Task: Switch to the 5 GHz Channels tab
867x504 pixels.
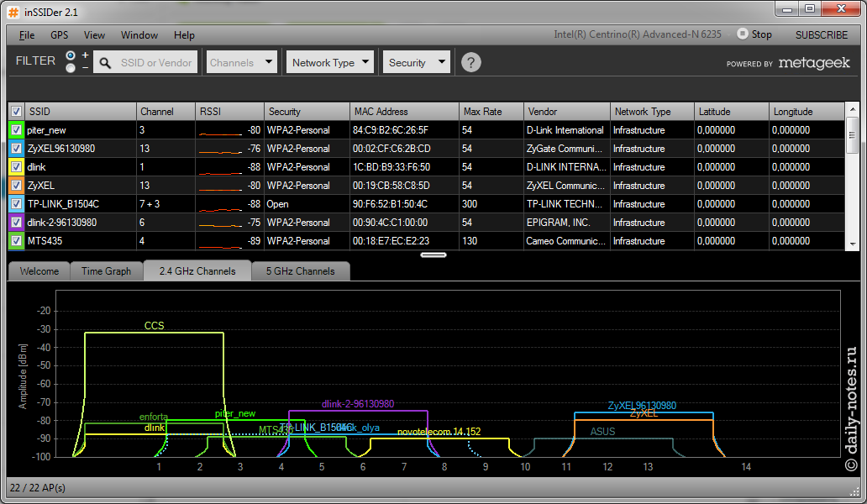Action: (x=300, y=270)
